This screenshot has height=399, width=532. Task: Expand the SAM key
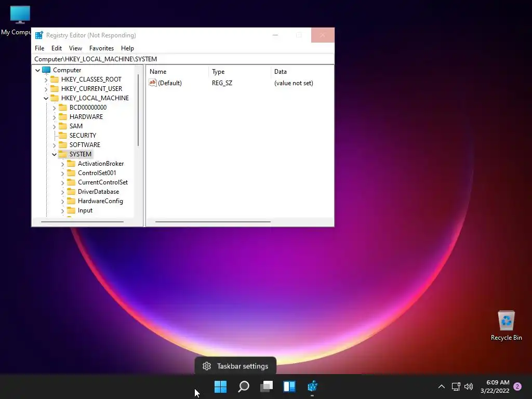(54, 127)
